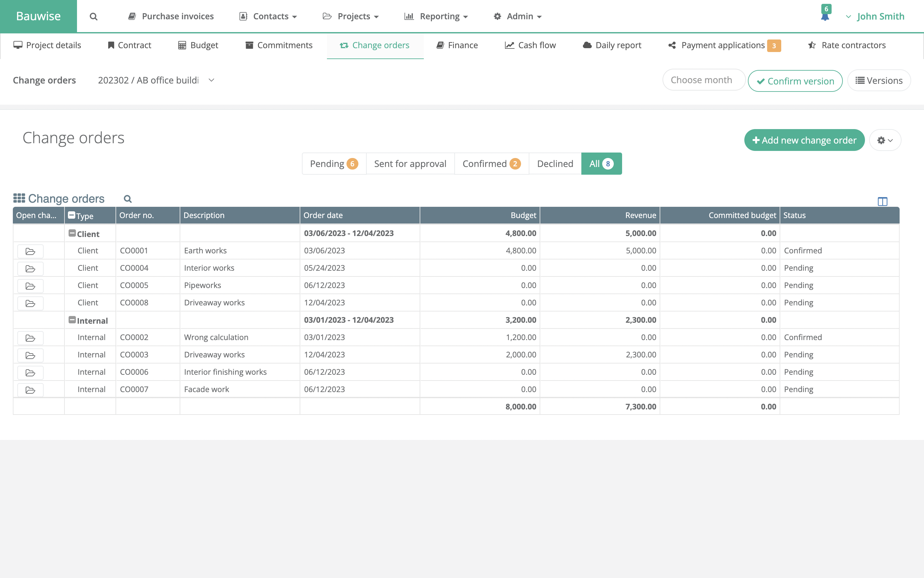
Task: Click the search magnifier in top navigation
Action: point(94,16)
